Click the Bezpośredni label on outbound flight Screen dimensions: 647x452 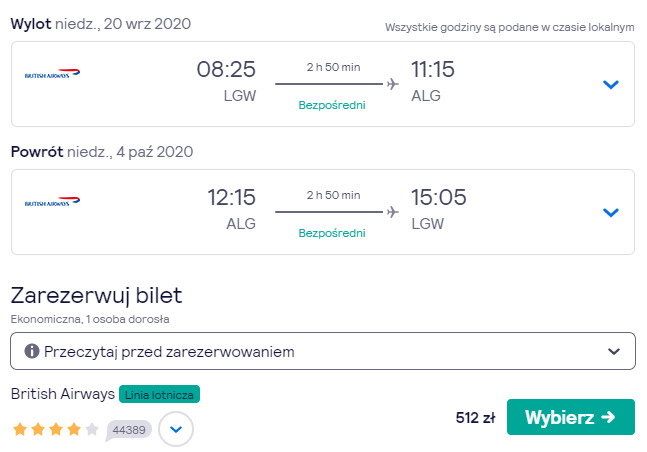click(332, 105)
